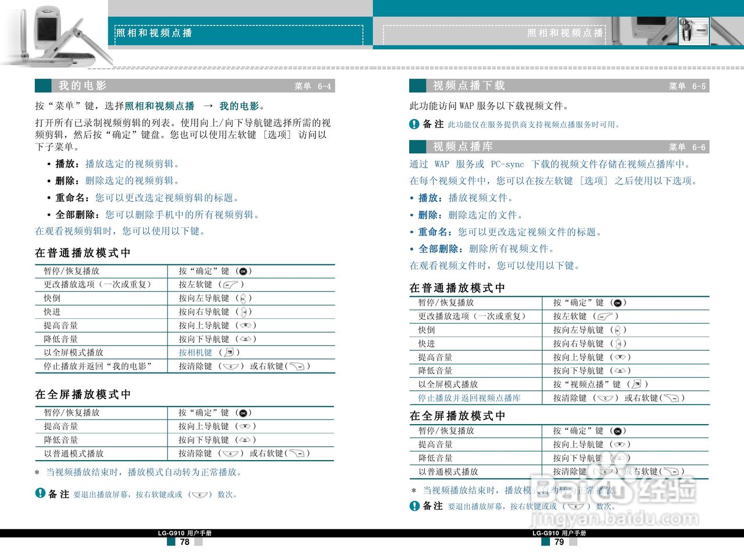Screen dimensions: 744x560
Task: Click 在全屏播放模式中 heading on page 78
Action: [x=83, y=394]
